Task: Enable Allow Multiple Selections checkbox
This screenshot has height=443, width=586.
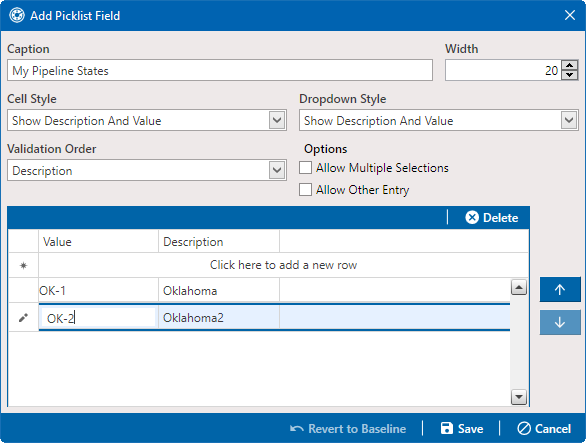Action: (x=305, y=168)
